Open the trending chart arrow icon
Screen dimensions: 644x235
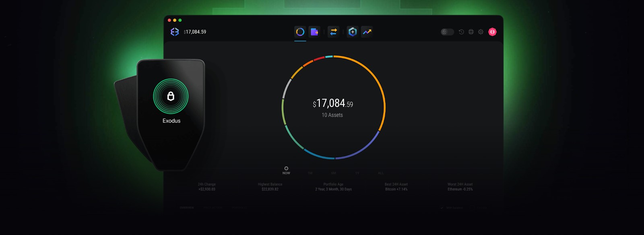367,32
